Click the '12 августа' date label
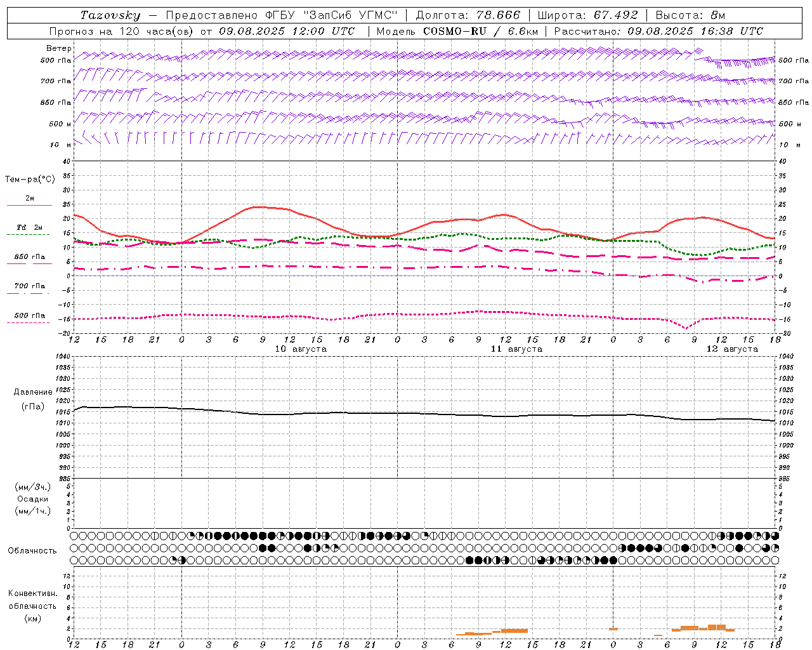 click(x=732, y=349)
